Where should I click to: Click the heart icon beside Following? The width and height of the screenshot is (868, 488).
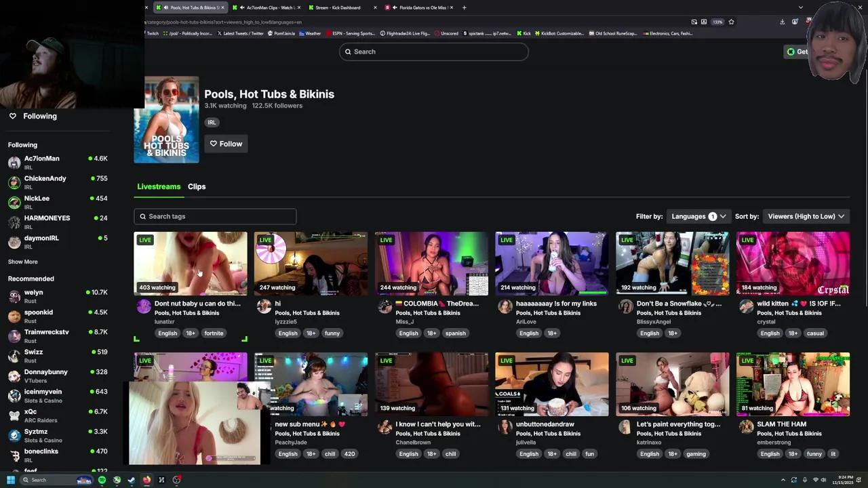click(12, 116)
